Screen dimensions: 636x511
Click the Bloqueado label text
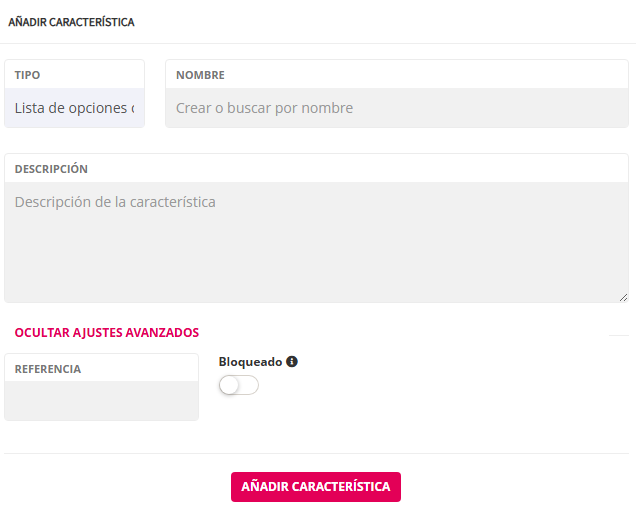click(250, 362)
